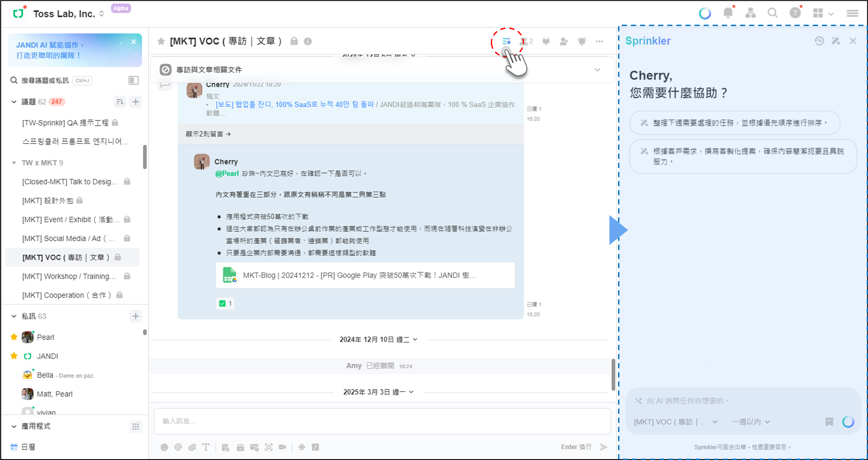Toggle the star on [MKT] VOC topic header
868x460 pixels.
tap(161, 41)
